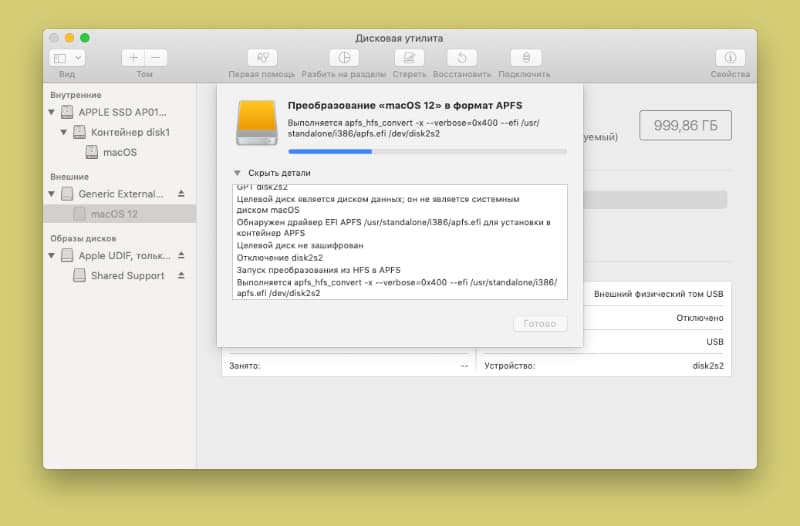The image size is (800, 526).
Task: Click the Готово button
Action: (x=540, y=323)
